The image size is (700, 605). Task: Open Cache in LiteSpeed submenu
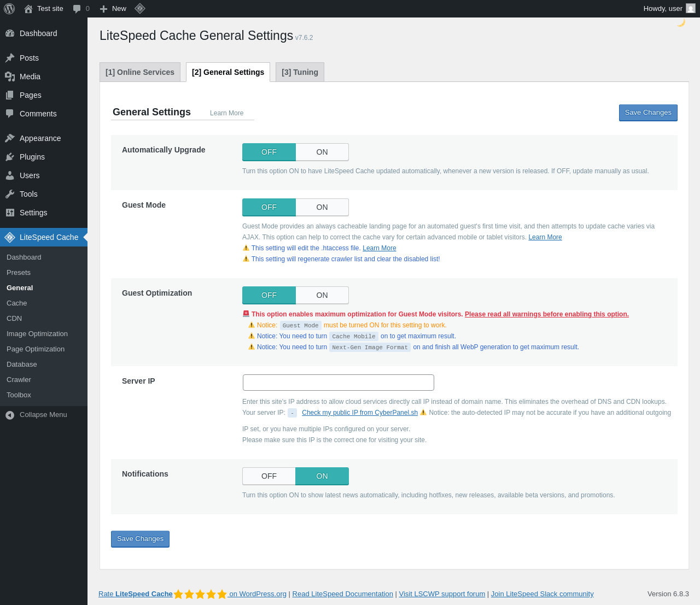17,303
